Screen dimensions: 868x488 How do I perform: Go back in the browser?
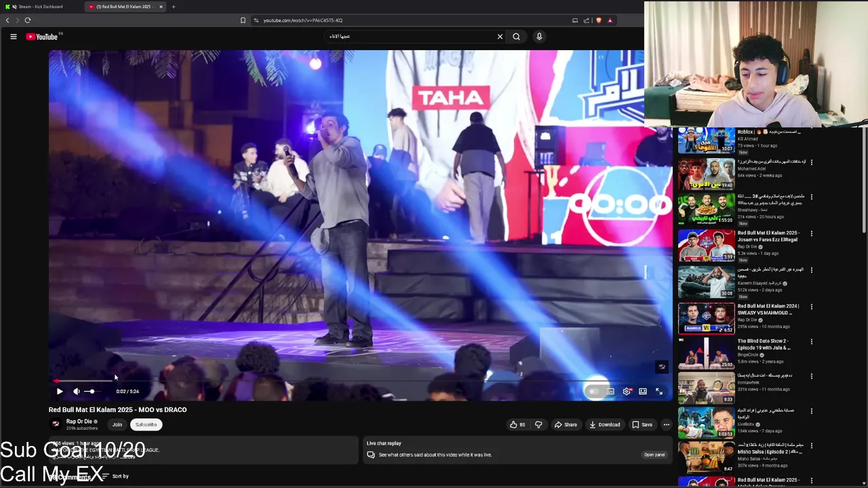7,20
